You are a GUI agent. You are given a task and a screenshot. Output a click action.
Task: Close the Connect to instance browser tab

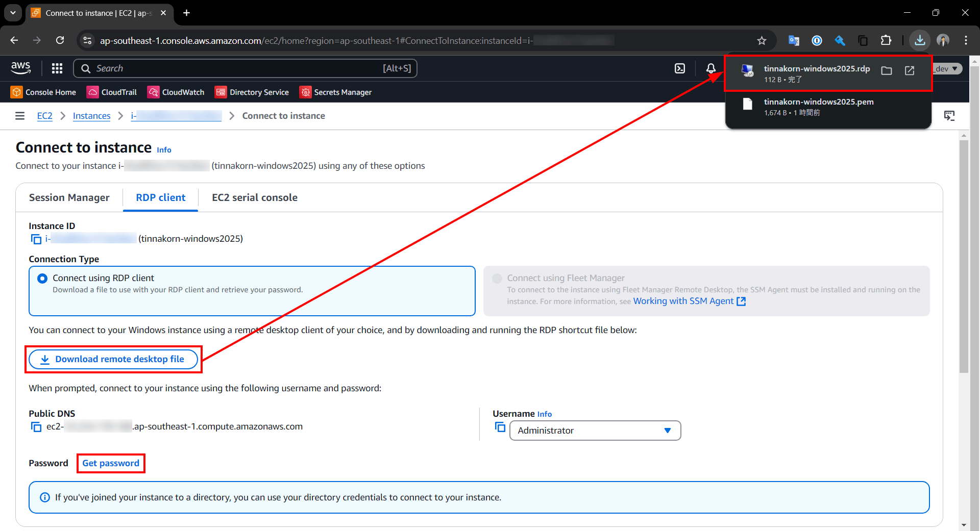point(163,13)
